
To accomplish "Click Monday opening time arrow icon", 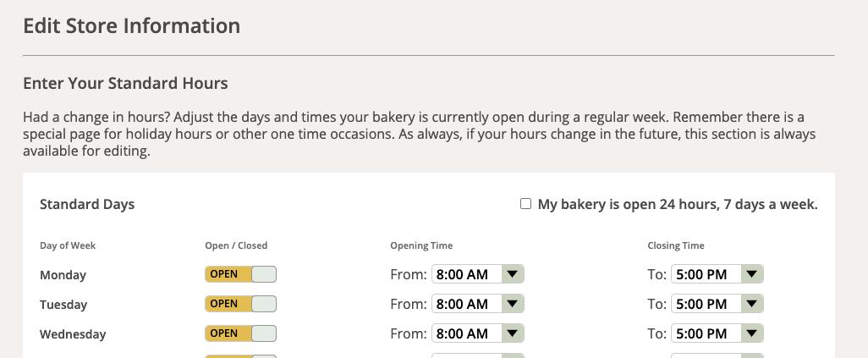I will click(x=513, y=274).
